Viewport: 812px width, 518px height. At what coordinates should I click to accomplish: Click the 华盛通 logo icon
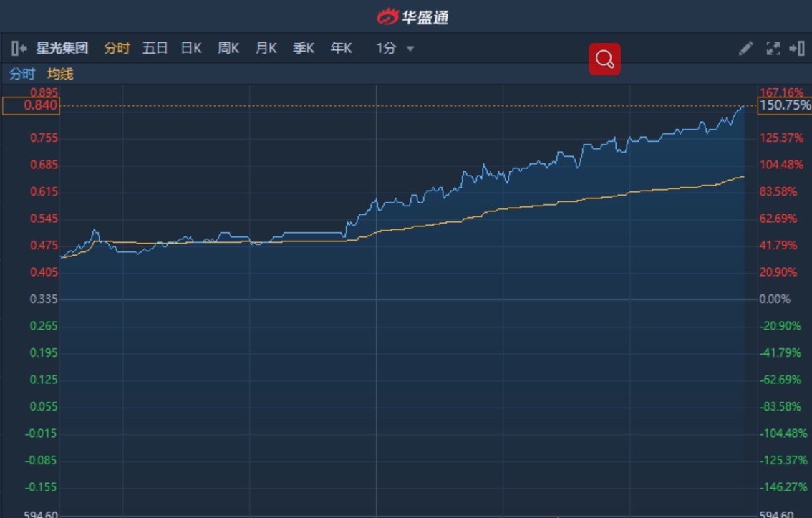[387, 17]
